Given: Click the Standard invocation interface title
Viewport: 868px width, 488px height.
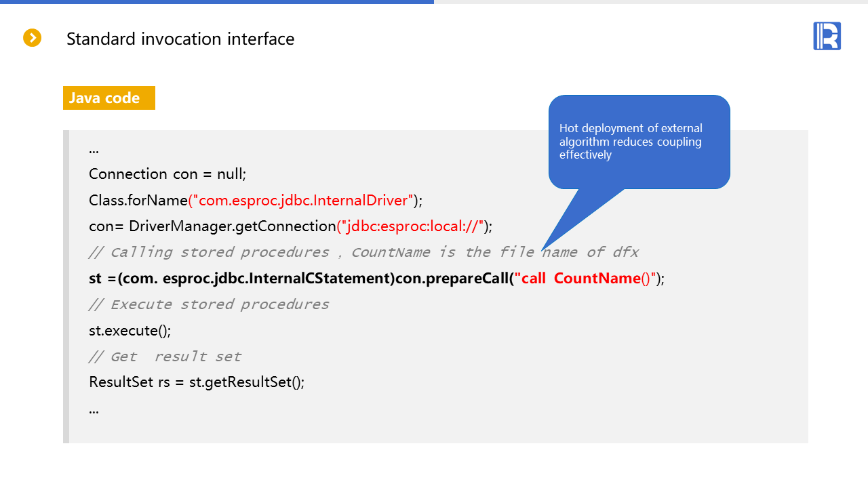Looking at the screenshot, I should click(x=180, y=39).
